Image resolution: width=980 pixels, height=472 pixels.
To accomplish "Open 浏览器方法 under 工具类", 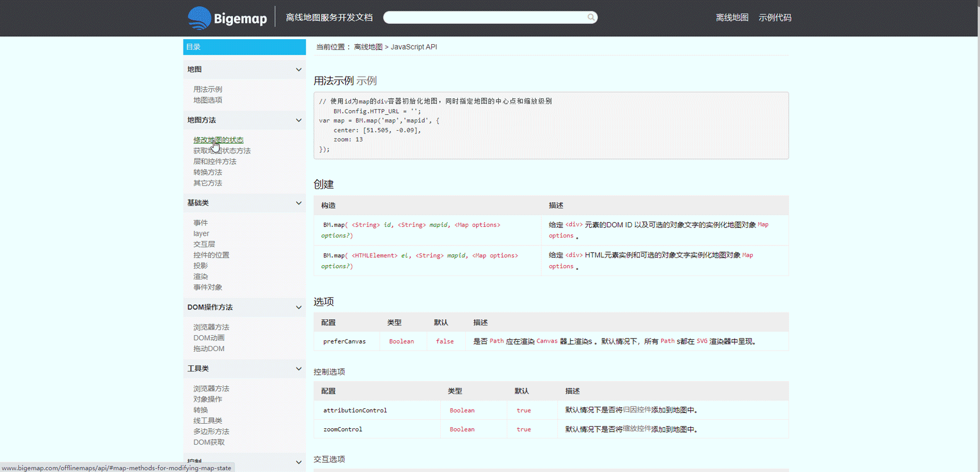I will (211, 389).
